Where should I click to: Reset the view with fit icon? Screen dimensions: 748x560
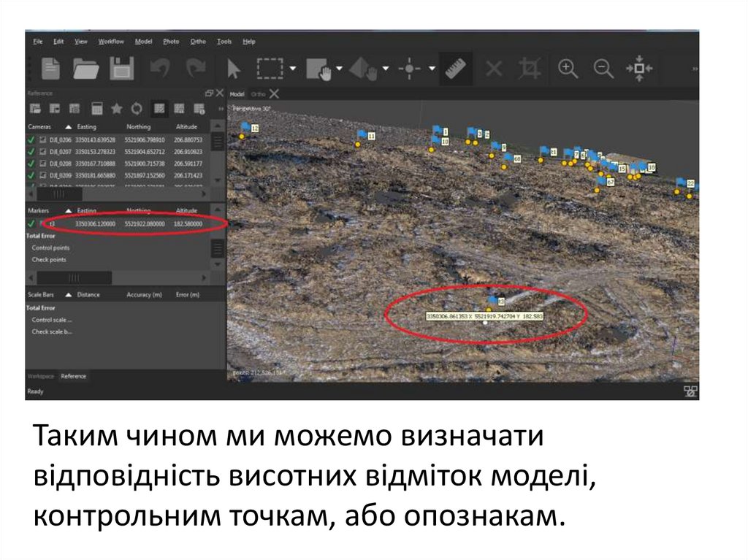tap(639, 68)
